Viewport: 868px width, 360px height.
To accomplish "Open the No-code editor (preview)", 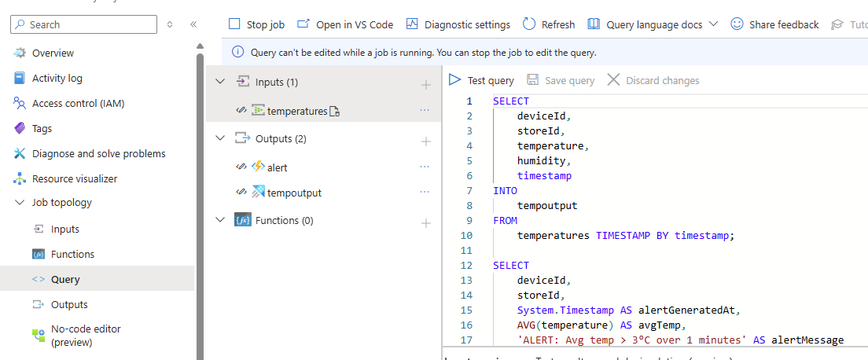I will [x=85, y=336].
